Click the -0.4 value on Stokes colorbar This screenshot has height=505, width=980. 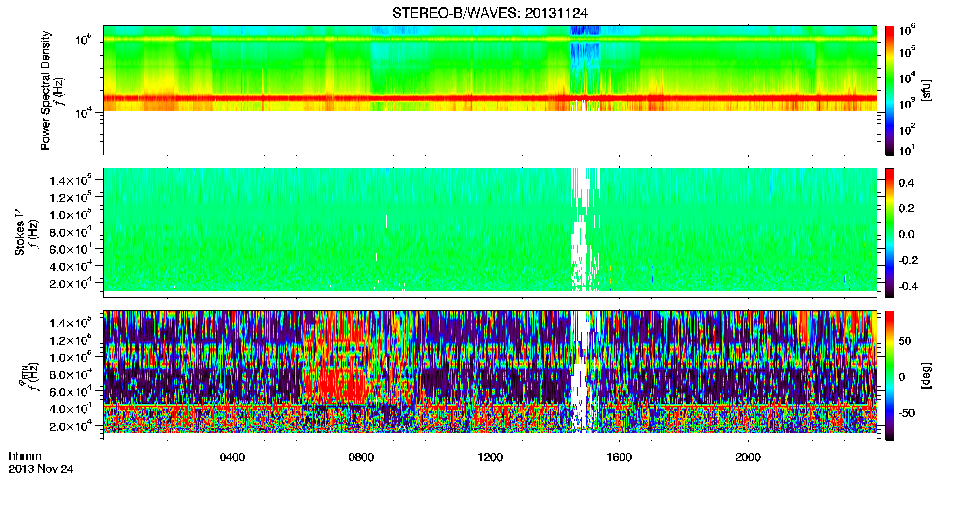coord(908,286)
